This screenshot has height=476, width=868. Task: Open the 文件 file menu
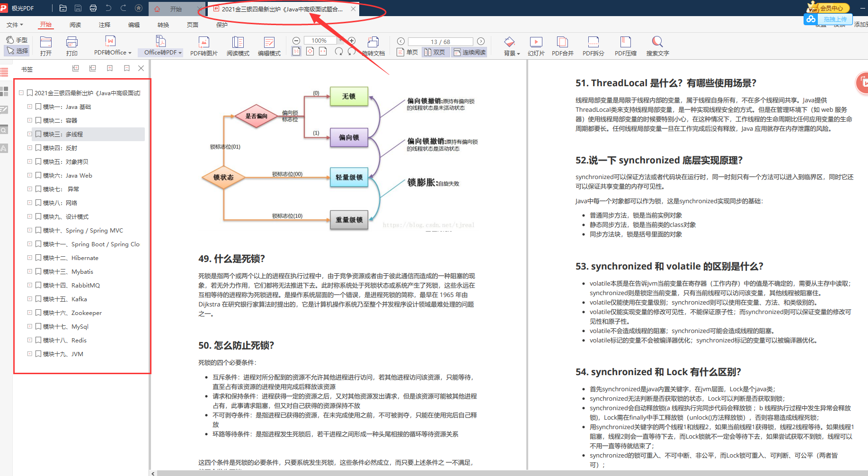coord(15,25)
